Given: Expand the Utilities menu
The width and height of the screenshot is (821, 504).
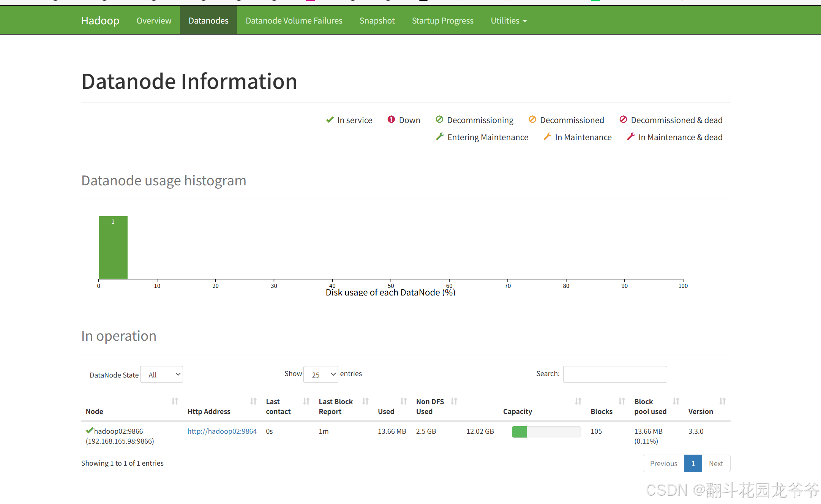Looking at the screenshot, I should coord(508,21).
